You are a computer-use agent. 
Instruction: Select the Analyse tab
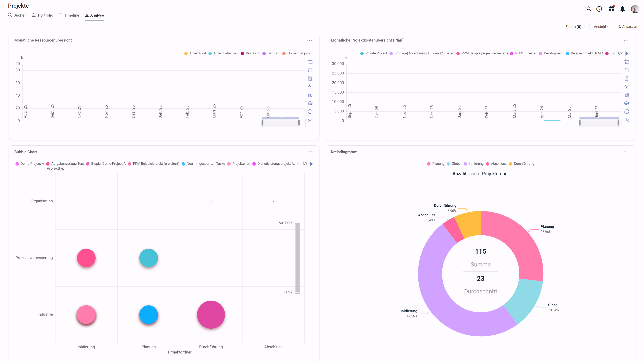[94, 15]
